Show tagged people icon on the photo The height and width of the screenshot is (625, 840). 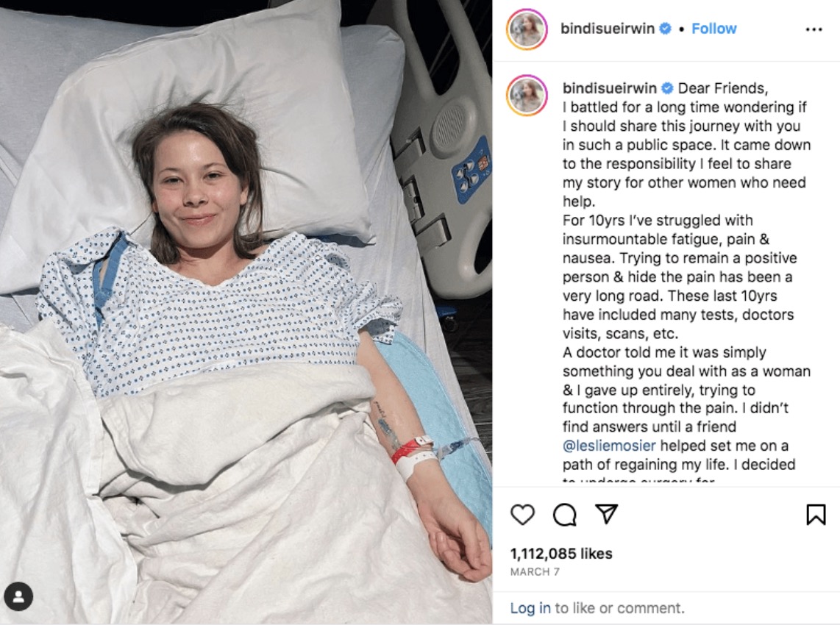[x=18, y=596]
